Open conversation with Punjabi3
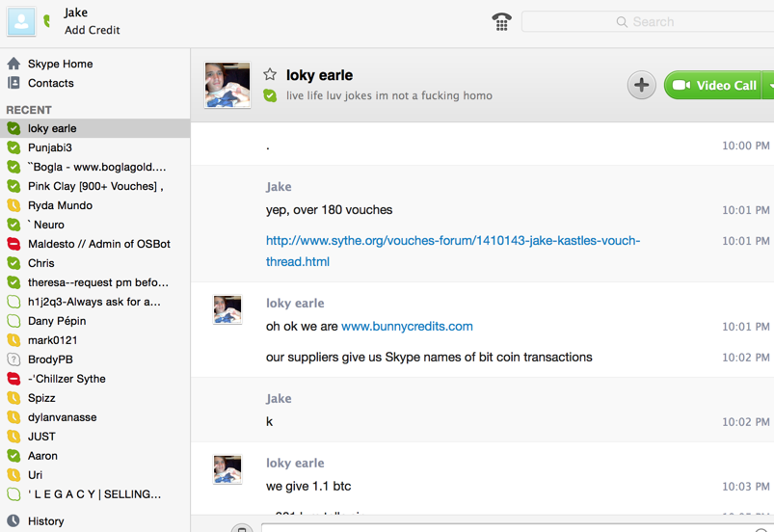Image resolution: width=774 pixels, height=532 pixels. (94, 147)
